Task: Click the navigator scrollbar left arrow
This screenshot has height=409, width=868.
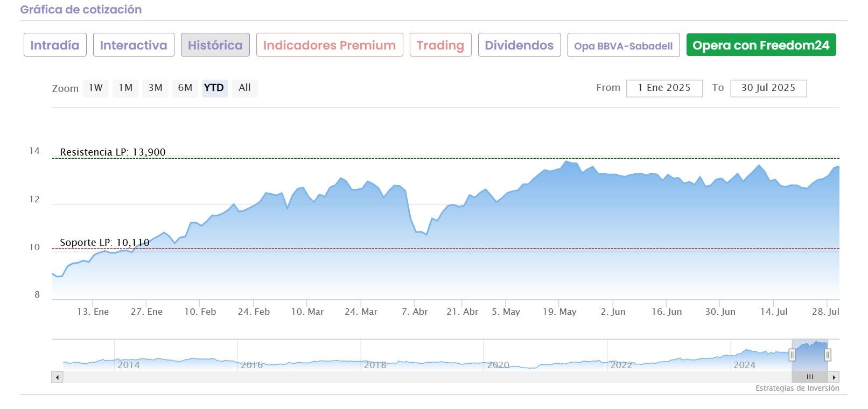Action: (x=58, y=377)
